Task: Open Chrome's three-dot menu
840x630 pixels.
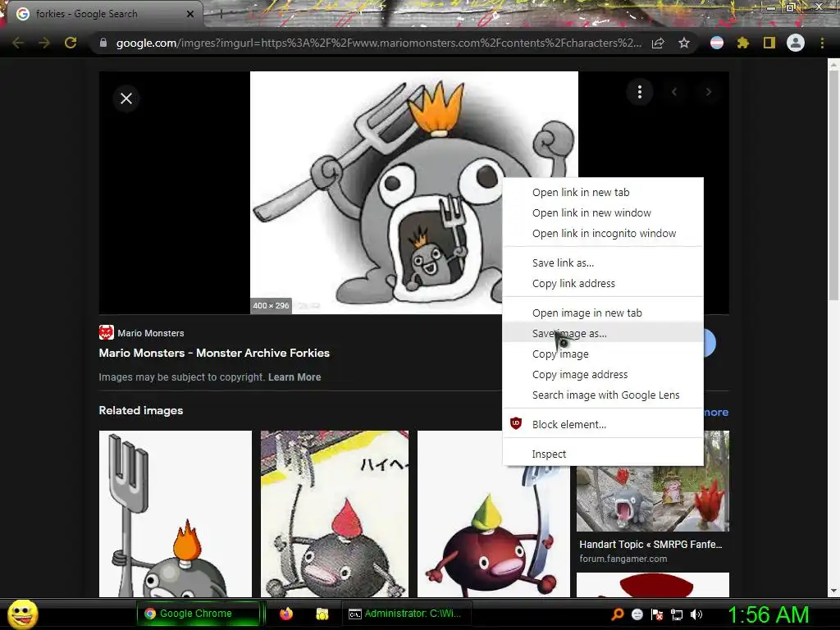Action: (x=822, y=43)
